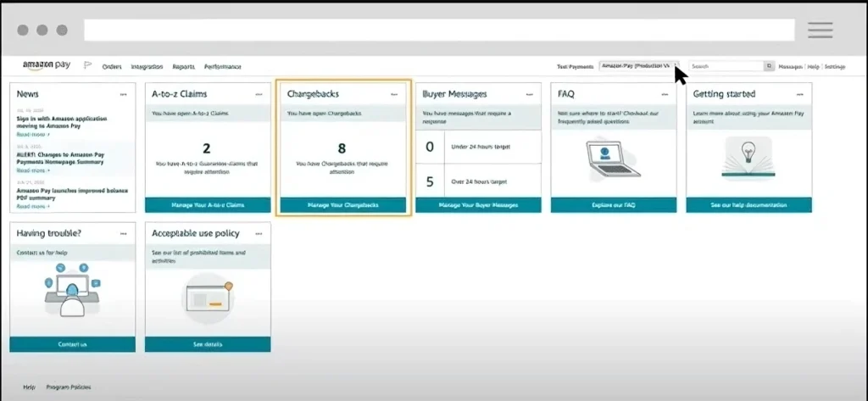The image size is (868, 401).
Task: Click the FAQ laptop illustration
Action: click(x=612, y=159)
